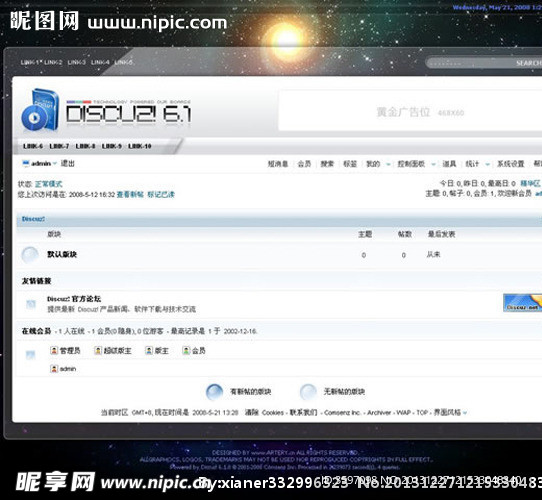Open the 查看新帖 link
This screenshot has height=500, width=542.
point(130,194)
